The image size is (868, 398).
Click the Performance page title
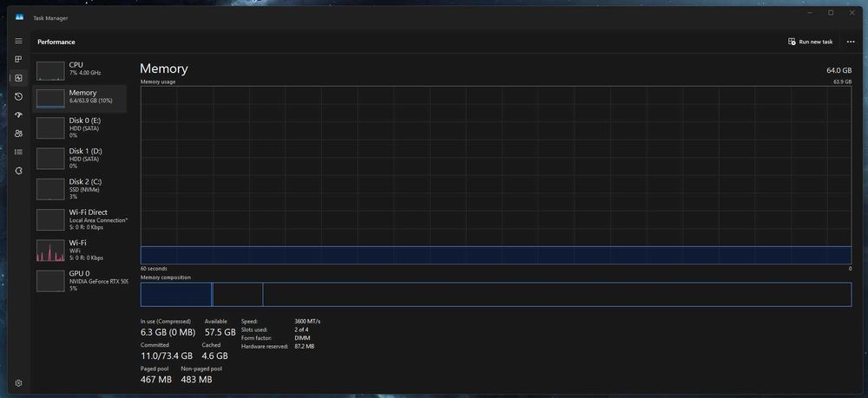pos(56,42)
